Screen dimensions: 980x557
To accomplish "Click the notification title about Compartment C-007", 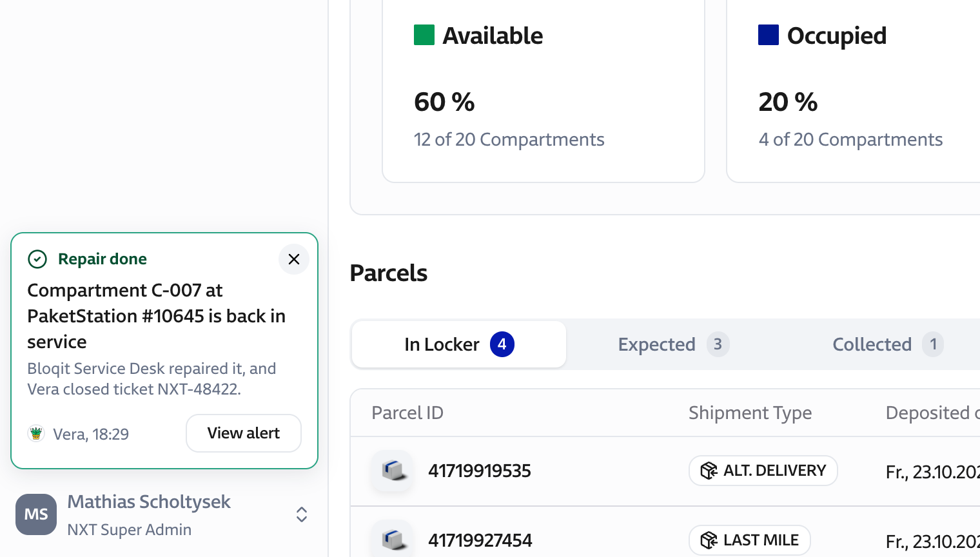I will [156, 316].
